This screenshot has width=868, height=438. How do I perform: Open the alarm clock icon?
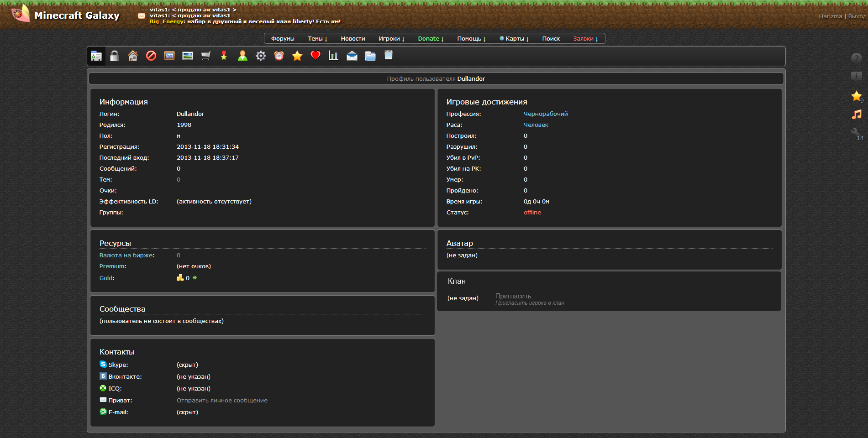click(x=279, y=56)
